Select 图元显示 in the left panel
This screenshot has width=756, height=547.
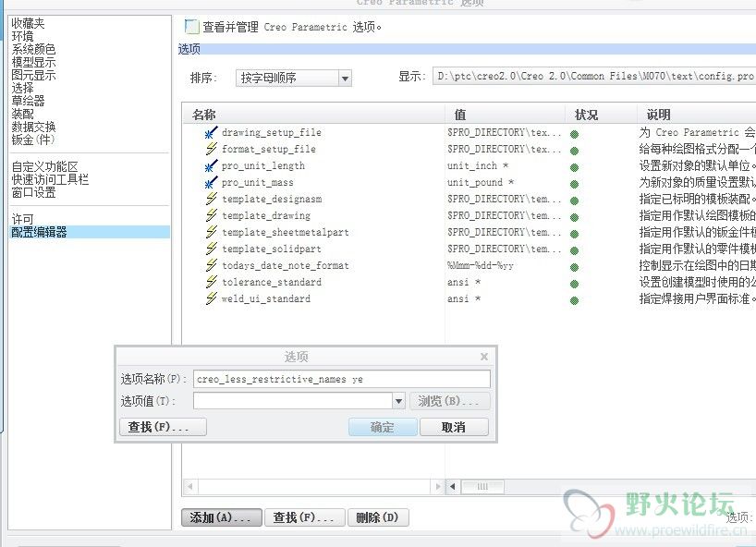[x=34, y=75]
